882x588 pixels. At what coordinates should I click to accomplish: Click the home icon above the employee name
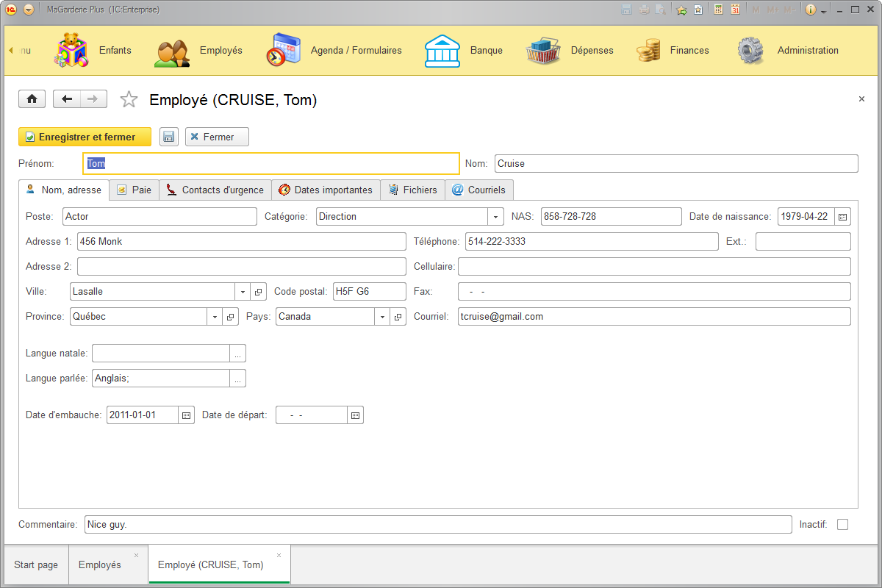point(32,98)
